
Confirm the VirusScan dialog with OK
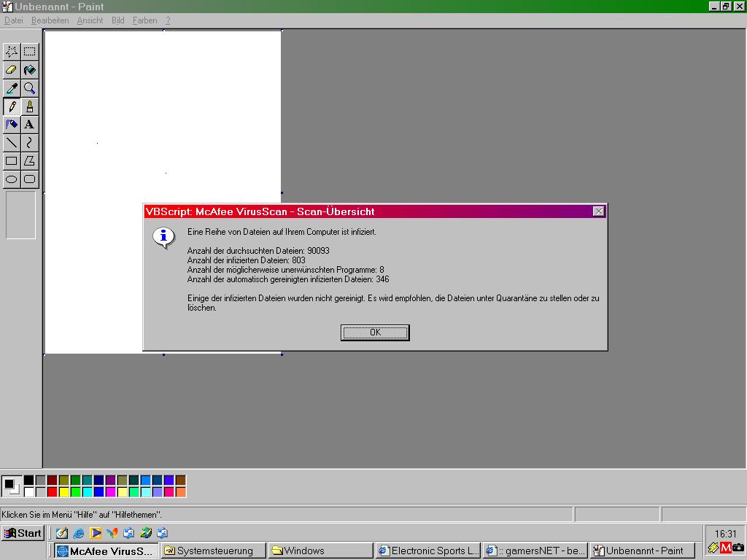(375, 332)
